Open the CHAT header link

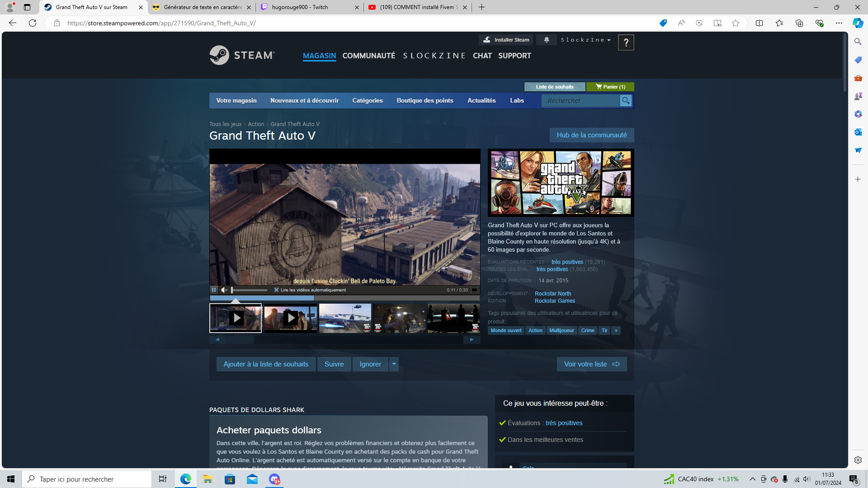pos(482,56)
